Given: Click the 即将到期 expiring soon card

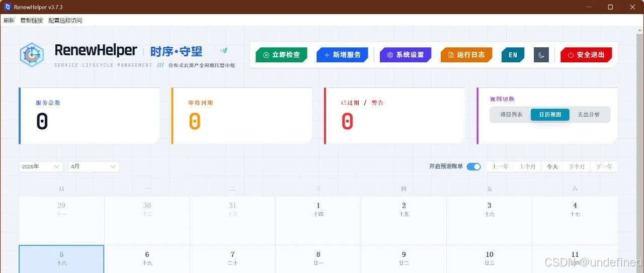Looking at the screenshot, I should click(242, 116).
